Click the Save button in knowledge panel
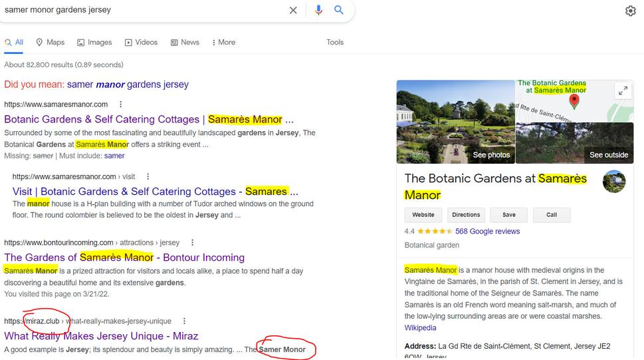This screenshot has height=360, width=644. click(508, 215)
